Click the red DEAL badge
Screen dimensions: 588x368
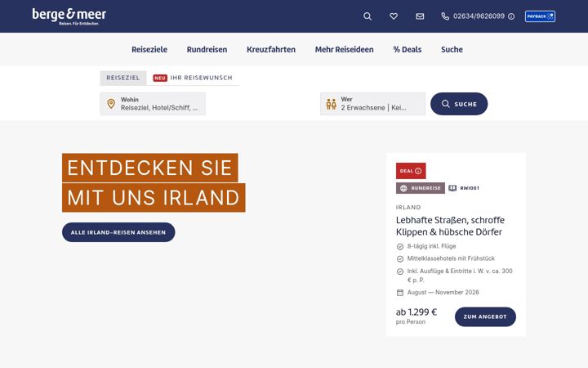(x=411, y=171)
